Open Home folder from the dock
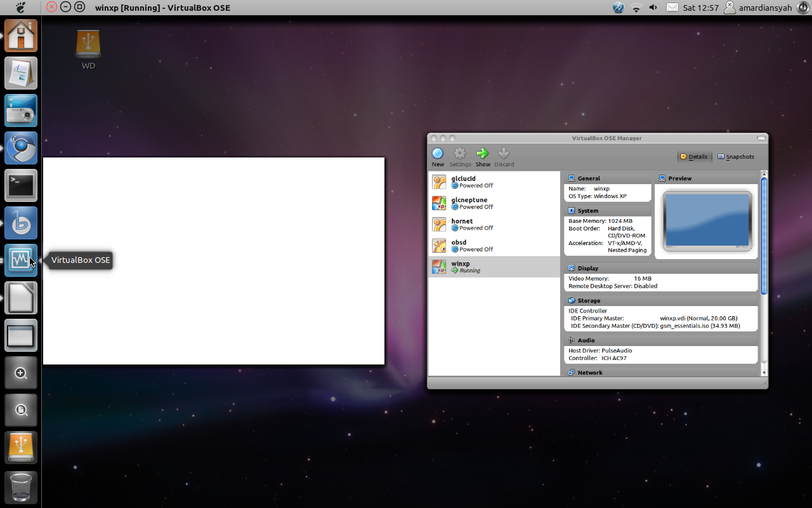The image size is (812, 508). 21,36
